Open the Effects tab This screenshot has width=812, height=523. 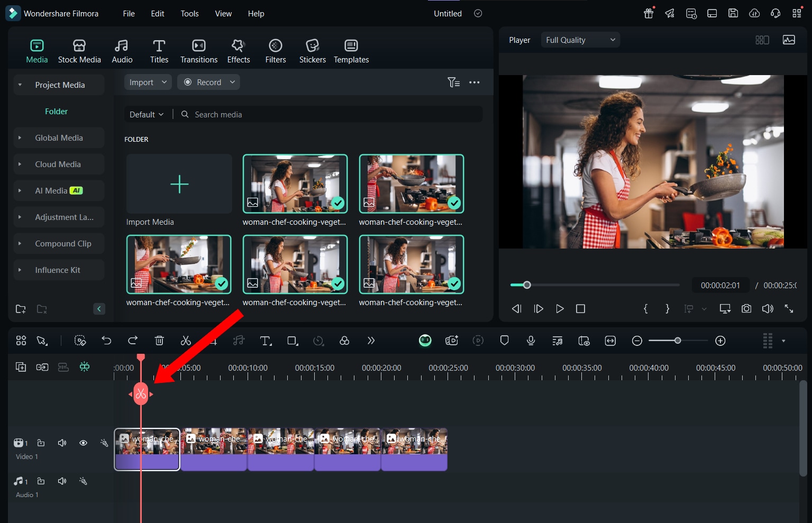tap(239, 51)
